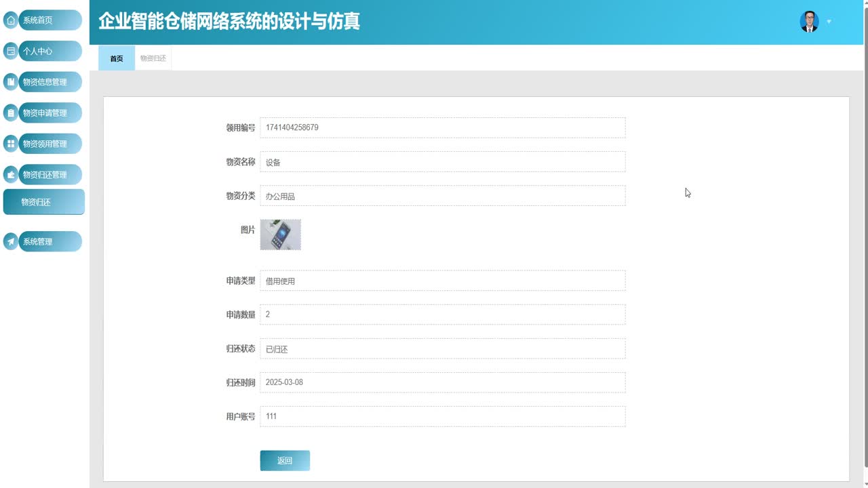This screenshot has height=488, width=868.
Task: Click the paper-plane icon beside 系统管理
Action: (x=11, y=241)
